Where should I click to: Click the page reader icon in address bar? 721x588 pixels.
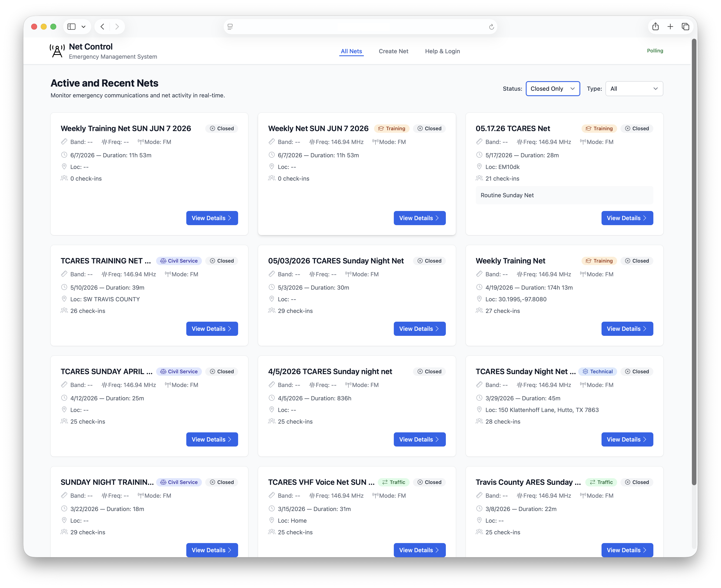230,27
